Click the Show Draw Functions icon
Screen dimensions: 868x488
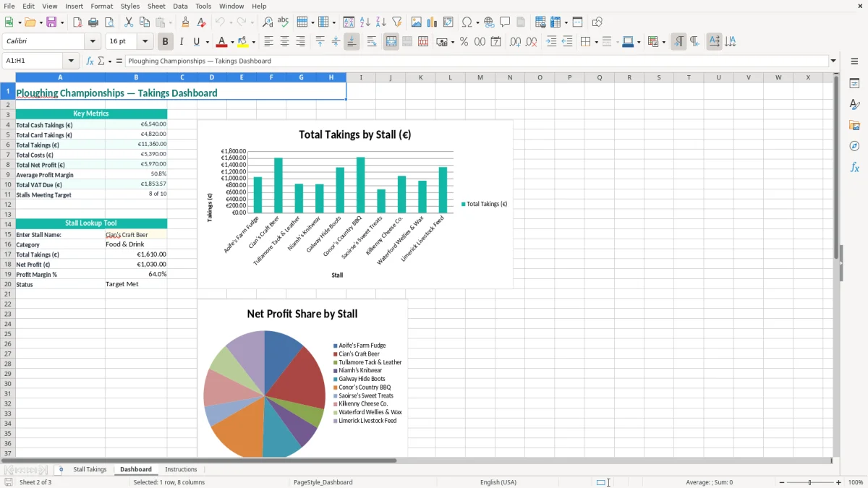[597, 22]
